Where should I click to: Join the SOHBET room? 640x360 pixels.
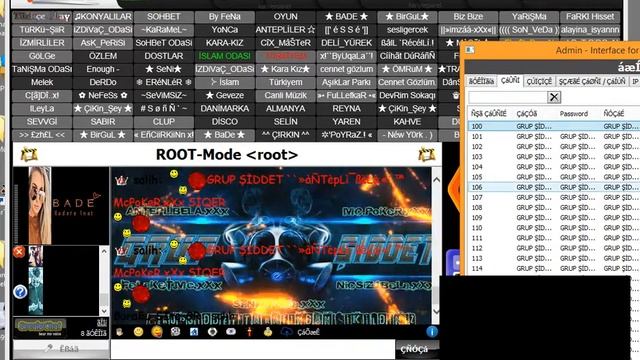(x=164, y=17)
